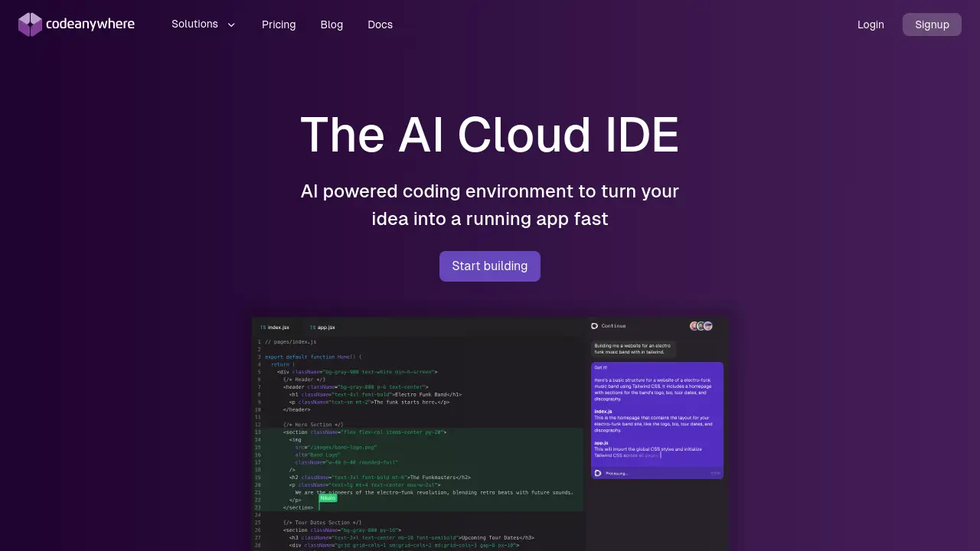The height and width of the screenshot is (551, 980).
Task: Click the collaborator avatars in chat header
Action: click(x=701, y=326)
